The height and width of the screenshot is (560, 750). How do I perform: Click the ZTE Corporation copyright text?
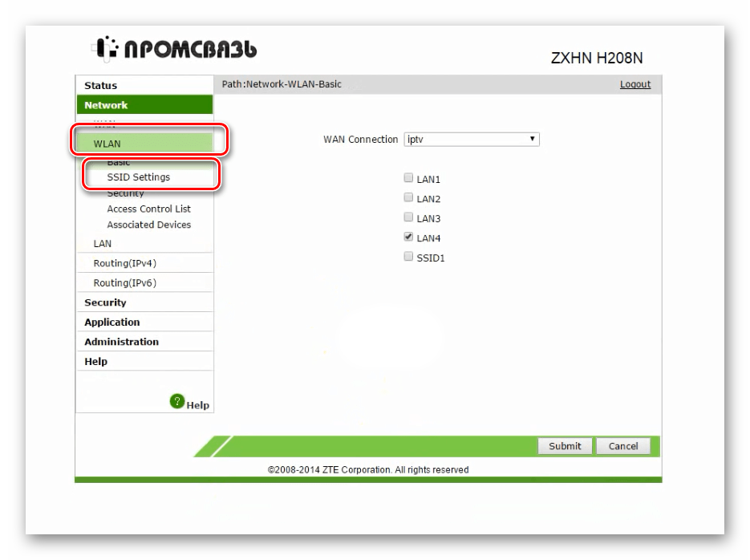tap(368, 469)
